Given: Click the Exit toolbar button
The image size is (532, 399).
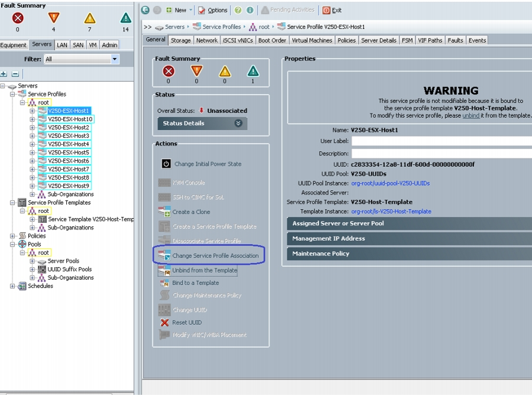Looking at the screenshot, I should pyautogui.click(x=332, y=10).
